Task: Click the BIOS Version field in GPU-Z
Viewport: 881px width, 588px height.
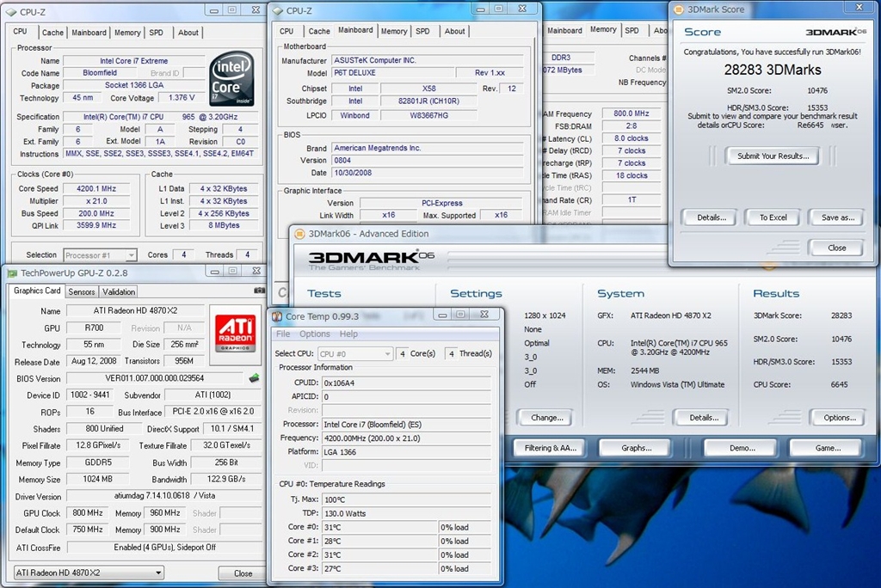Action: pos(155,378)
